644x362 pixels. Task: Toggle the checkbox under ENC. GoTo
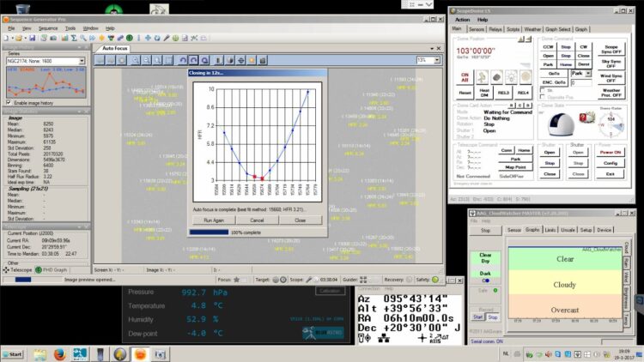(x=542, y=90)
